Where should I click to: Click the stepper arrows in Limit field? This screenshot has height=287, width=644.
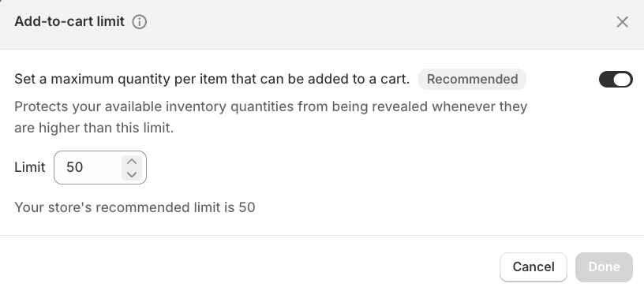[132, 167]
